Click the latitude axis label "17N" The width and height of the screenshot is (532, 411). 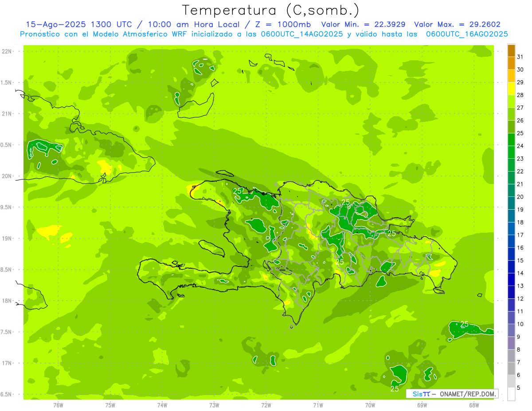7,363
